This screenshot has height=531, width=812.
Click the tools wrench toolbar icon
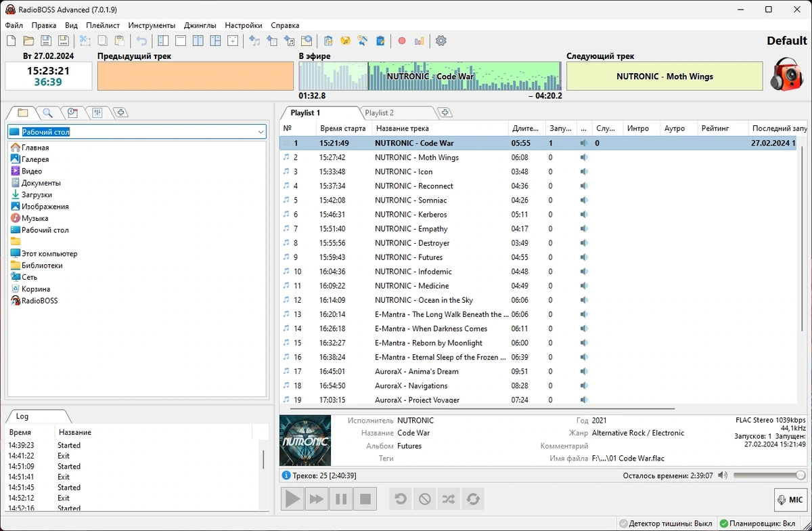pyautogui.click(x=363, y=41)
